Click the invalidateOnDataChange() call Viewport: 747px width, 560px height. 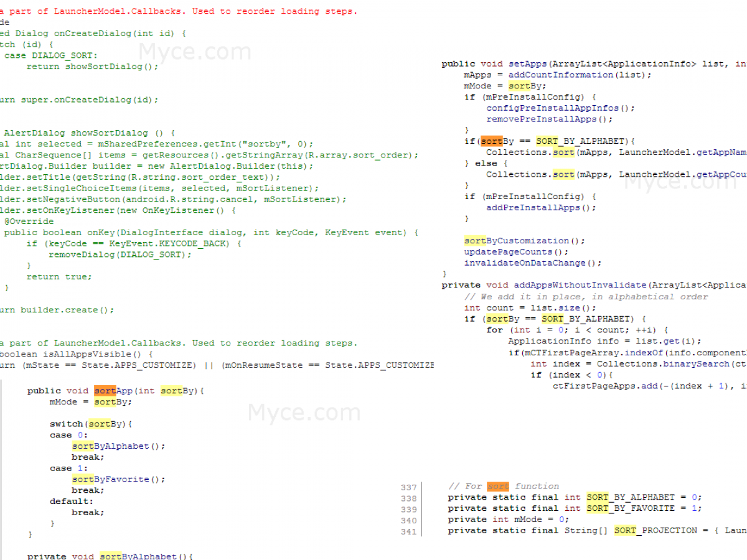pyautogui.click(x=533, y=263)
